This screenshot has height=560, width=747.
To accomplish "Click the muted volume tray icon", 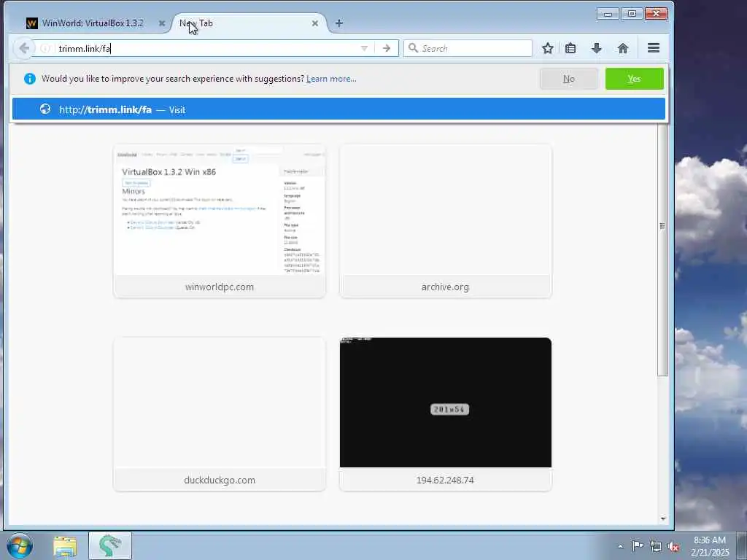I will point(673,547).
